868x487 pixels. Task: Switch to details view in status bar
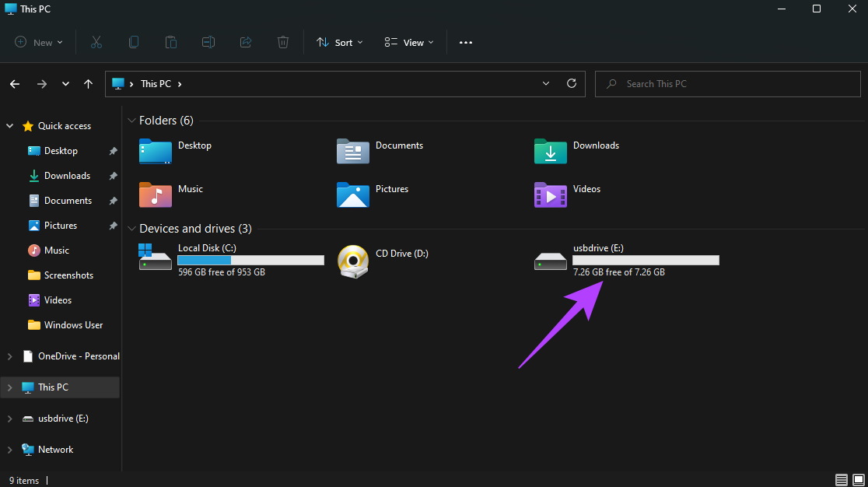click(842, 480)
